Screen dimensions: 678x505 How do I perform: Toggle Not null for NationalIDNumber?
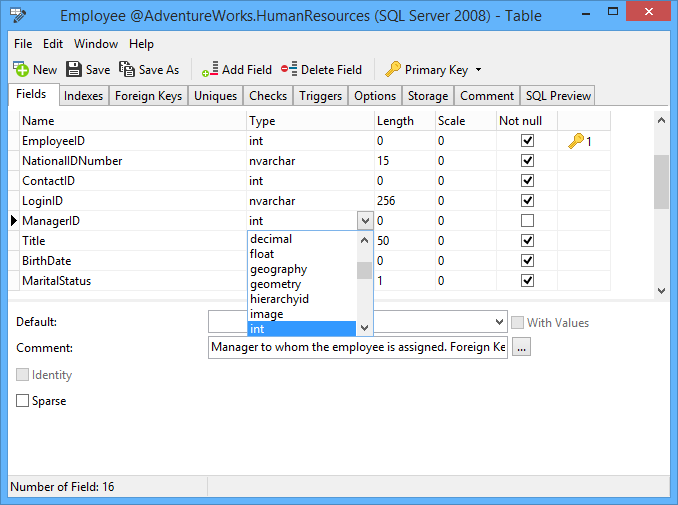point(527,160)
